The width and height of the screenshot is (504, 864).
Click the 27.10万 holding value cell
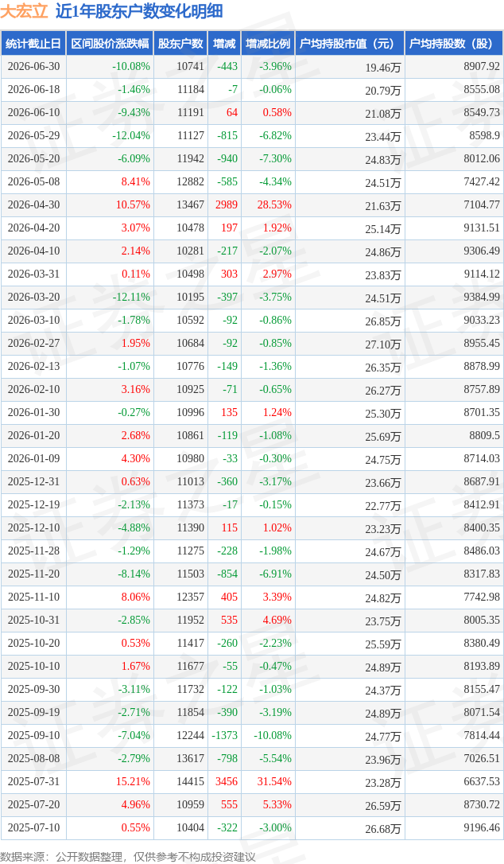coord(351,344)
